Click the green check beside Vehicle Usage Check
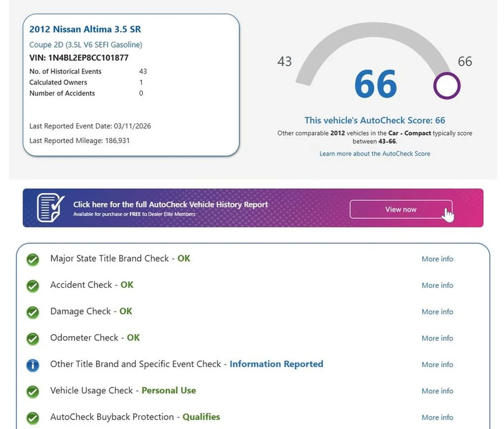 point(33,391)
